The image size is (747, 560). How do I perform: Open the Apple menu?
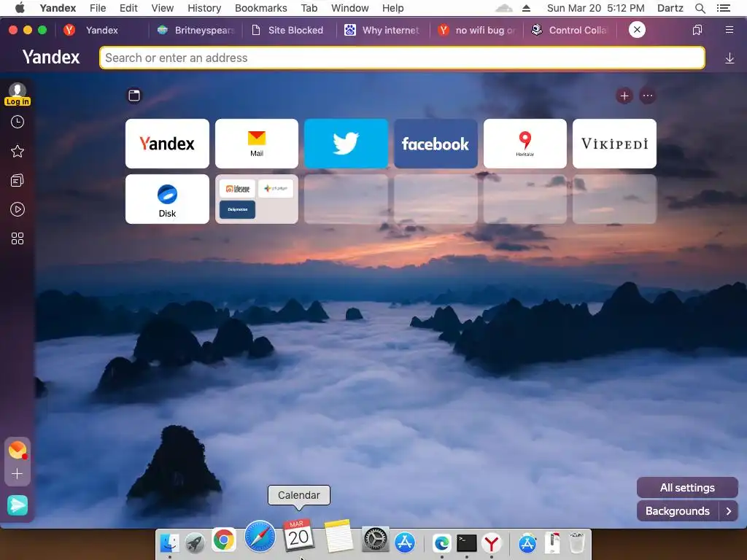click(x=20, y=7)
